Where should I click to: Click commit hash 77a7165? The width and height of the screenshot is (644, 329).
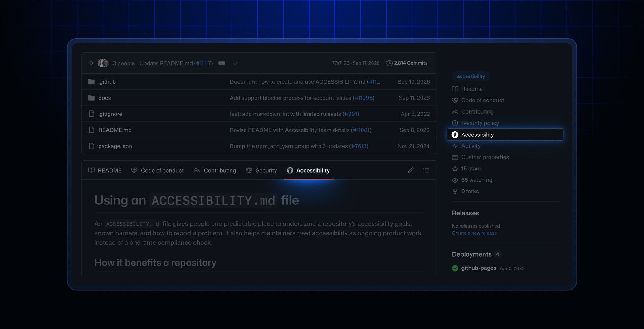pos(340,63)
